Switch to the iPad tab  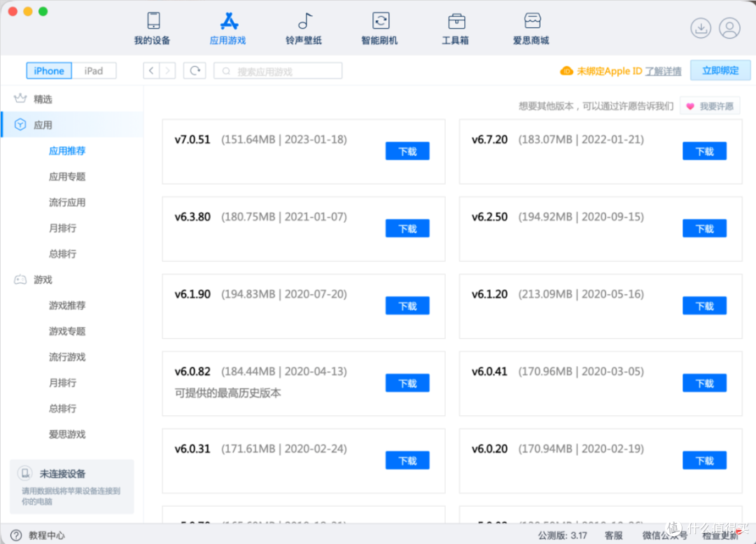(94, 71)
